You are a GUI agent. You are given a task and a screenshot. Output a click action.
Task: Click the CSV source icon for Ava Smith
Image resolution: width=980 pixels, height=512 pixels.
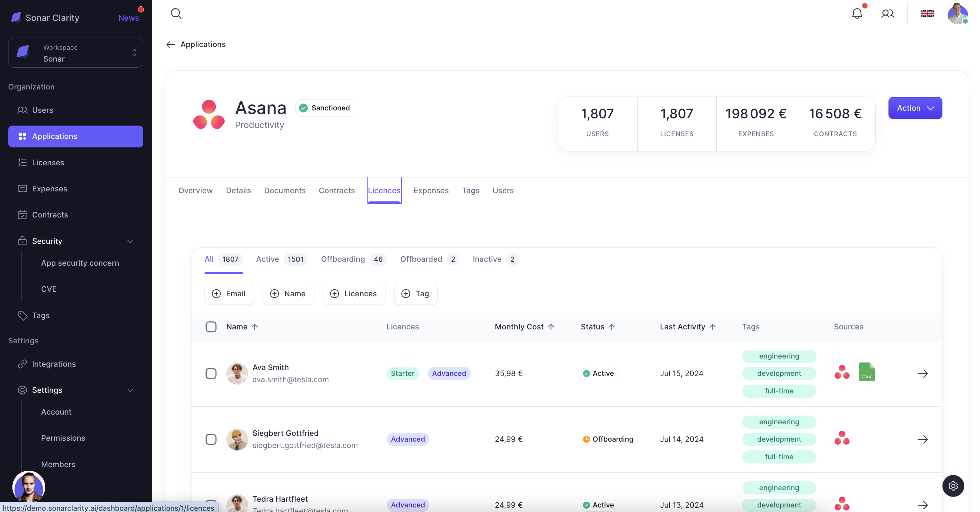pyautogui.click(x=867, y=372)
